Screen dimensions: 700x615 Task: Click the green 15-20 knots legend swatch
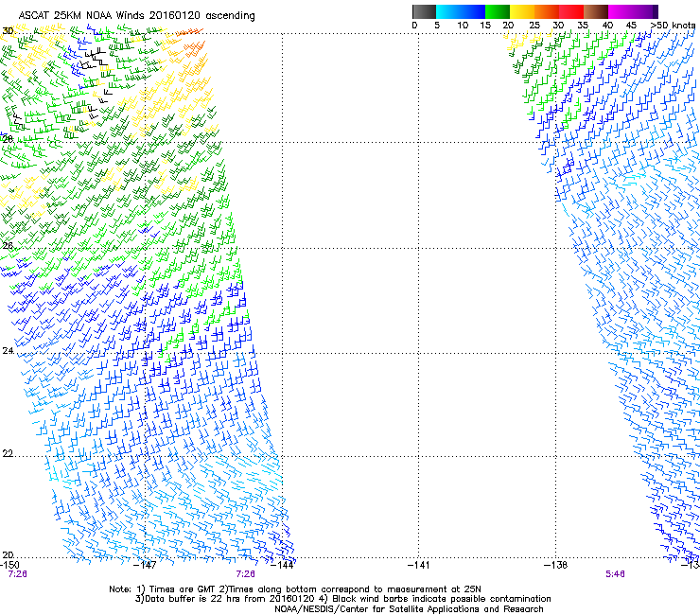(x=498, y=11)
